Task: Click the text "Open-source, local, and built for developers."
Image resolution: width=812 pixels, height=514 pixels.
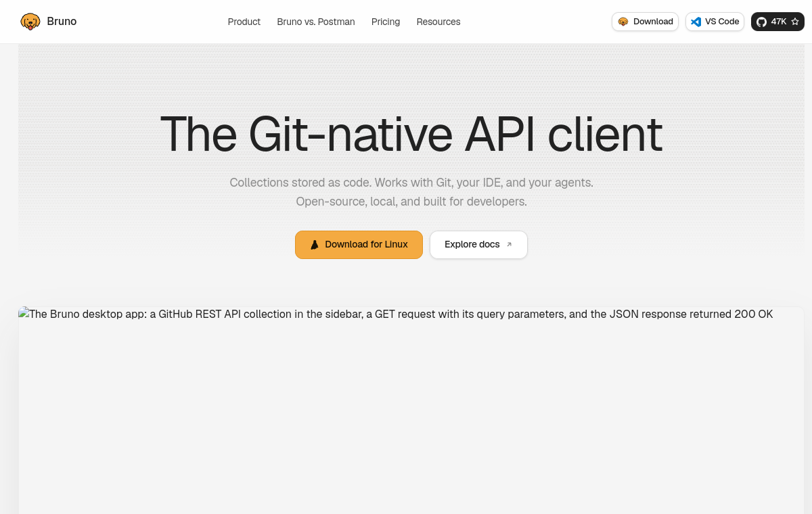Action: [x=411, y=202]
